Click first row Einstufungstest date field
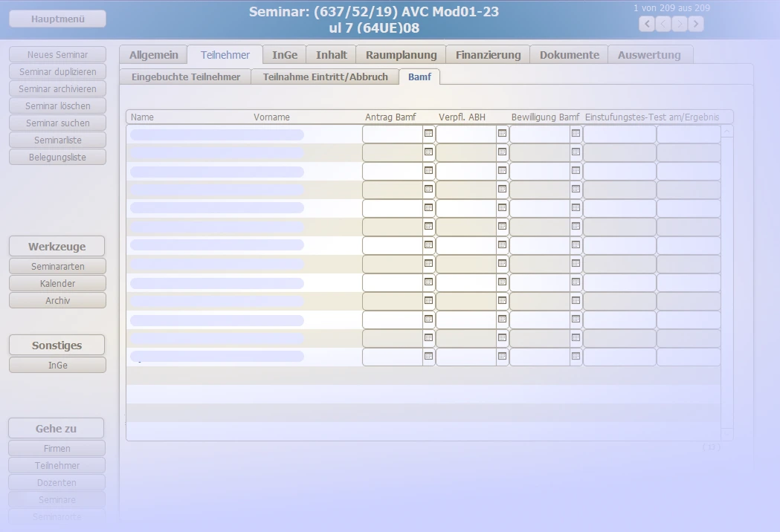Viewport: 780px width, 532px height. [x=619, y=134]
